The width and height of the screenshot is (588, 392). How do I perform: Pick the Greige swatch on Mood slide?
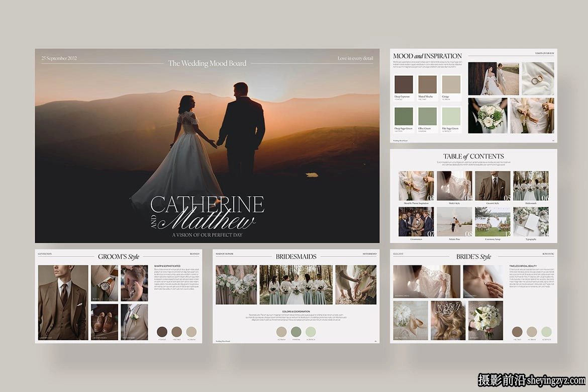[451, 84]
